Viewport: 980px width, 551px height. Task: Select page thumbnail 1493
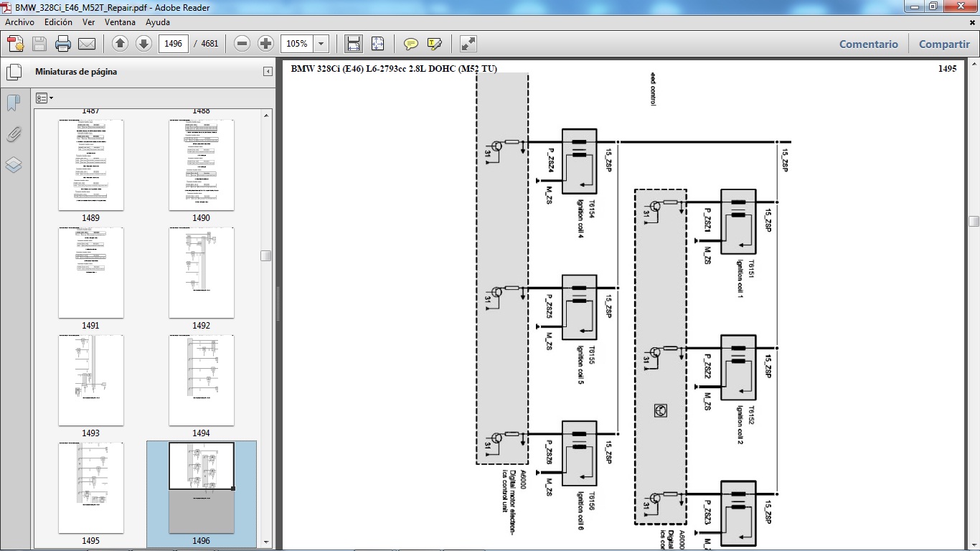pos(91,380)
